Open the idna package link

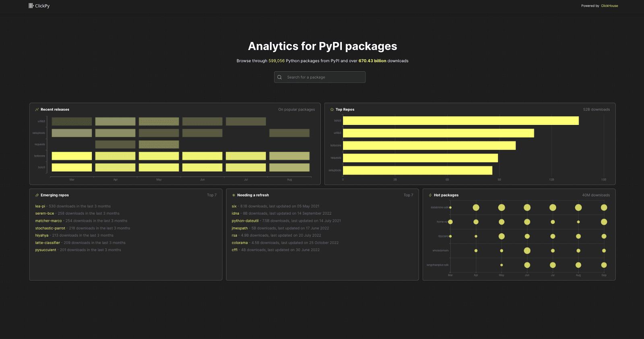235,214
